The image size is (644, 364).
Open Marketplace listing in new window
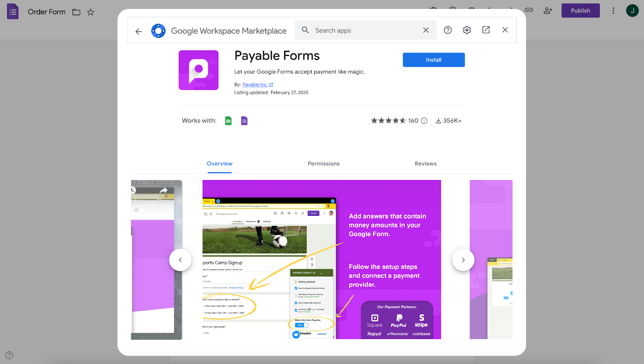(486, 30)
